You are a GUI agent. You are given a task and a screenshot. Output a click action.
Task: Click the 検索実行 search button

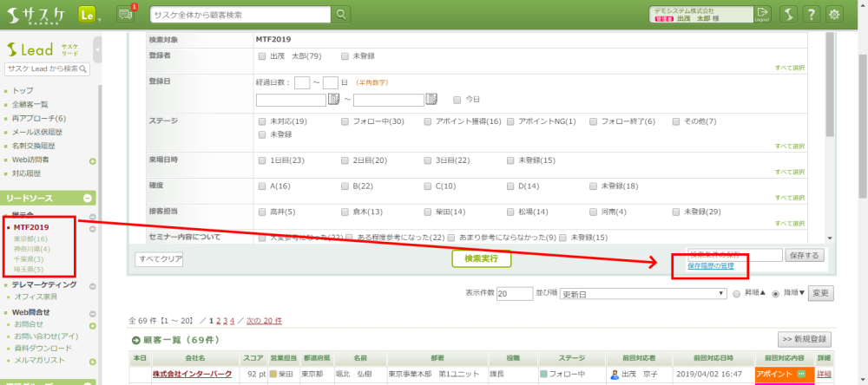pyautogui.click(x=481, y=258)
